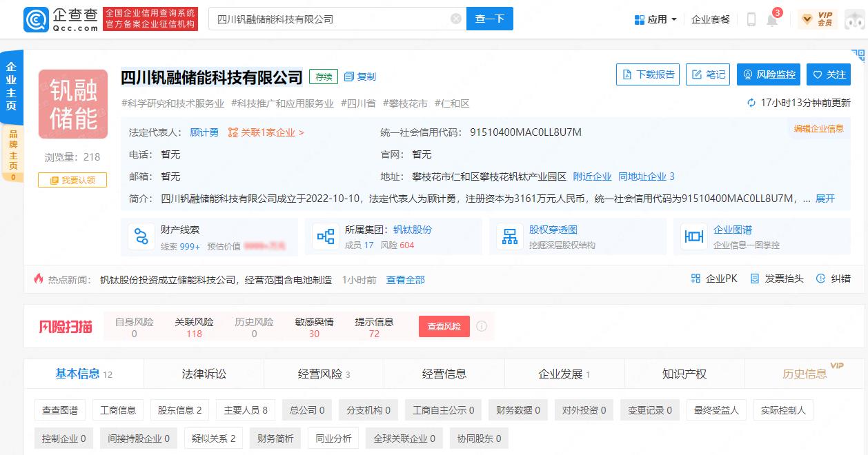
Task: Open the 笔记 notes icon
Action: (707, 74)
